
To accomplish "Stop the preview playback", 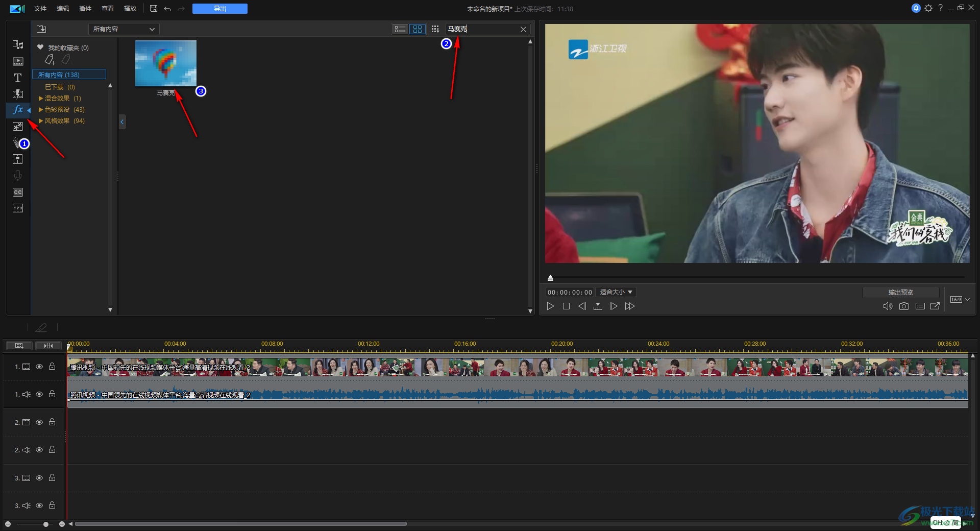I will [566, 306].
